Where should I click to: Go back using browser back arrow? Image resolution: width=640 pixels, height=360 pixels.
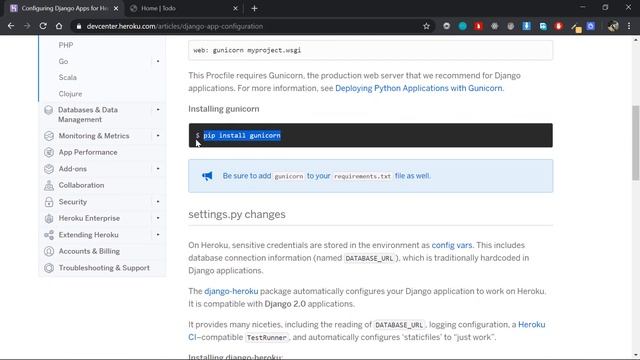(11, 26)
